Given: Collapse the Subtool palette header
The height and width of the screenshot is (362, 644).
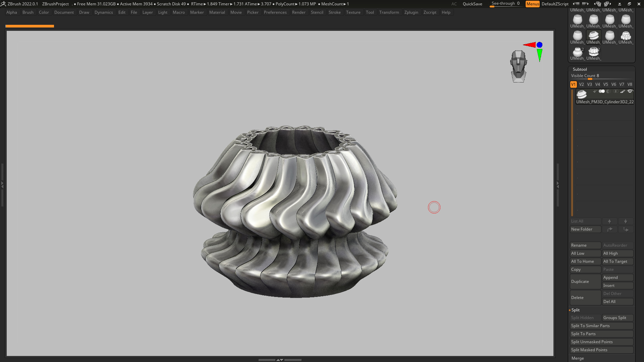Looking at the screenshot, I should pyautogui.click(x=580, y=69).
